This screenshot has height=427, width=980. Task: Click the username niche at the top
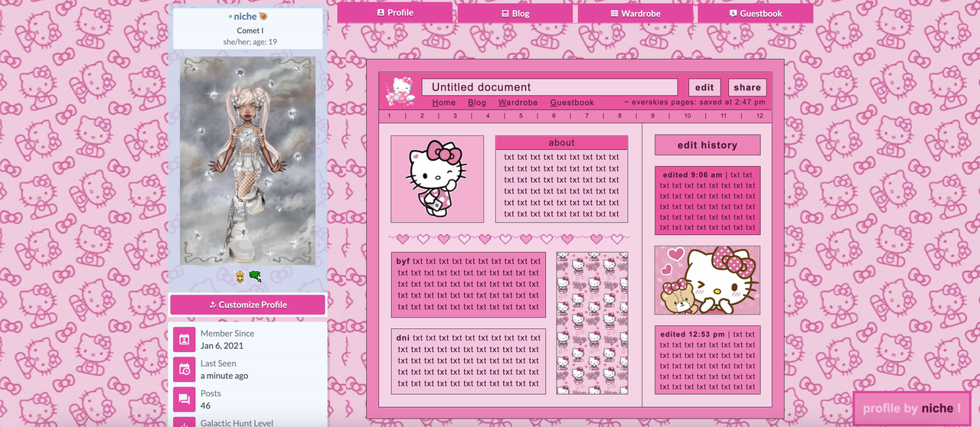[245, 16]
